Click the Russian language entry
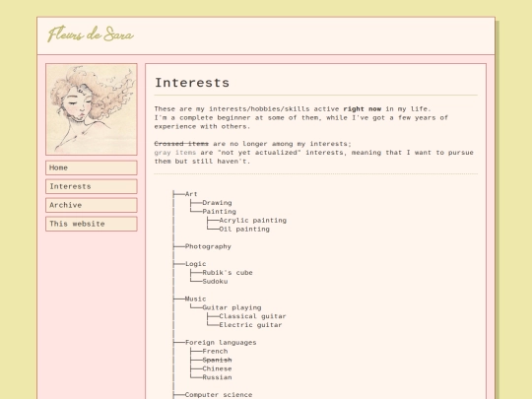532x399 pixels. 217,377
